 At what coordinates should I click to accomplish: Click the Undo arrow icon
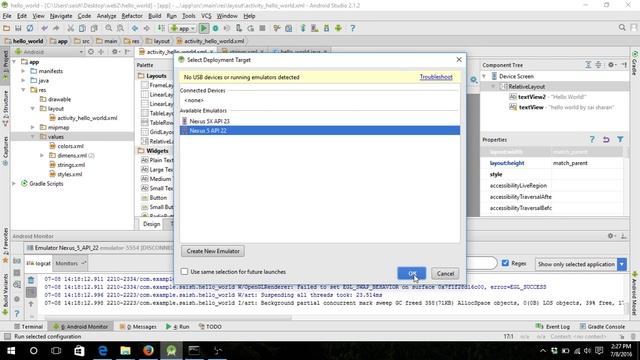(x=44, y=28)
